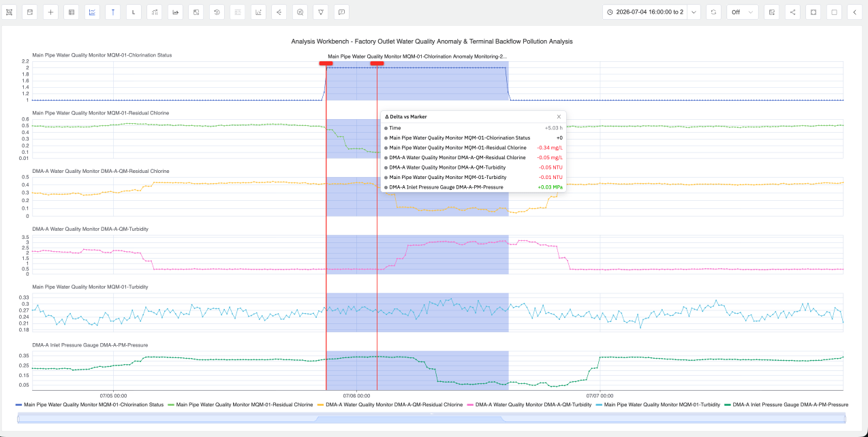Select the bar-and-line combo chart icon

coord(155,12)
